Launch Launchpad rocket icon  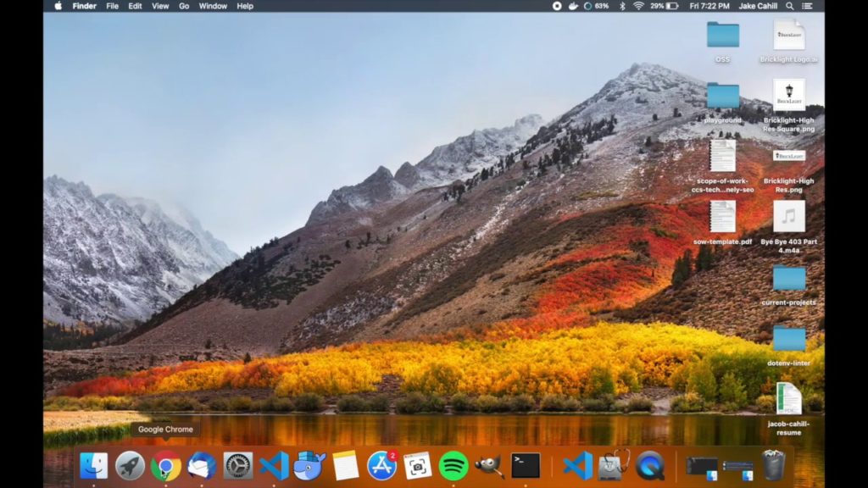130,466
